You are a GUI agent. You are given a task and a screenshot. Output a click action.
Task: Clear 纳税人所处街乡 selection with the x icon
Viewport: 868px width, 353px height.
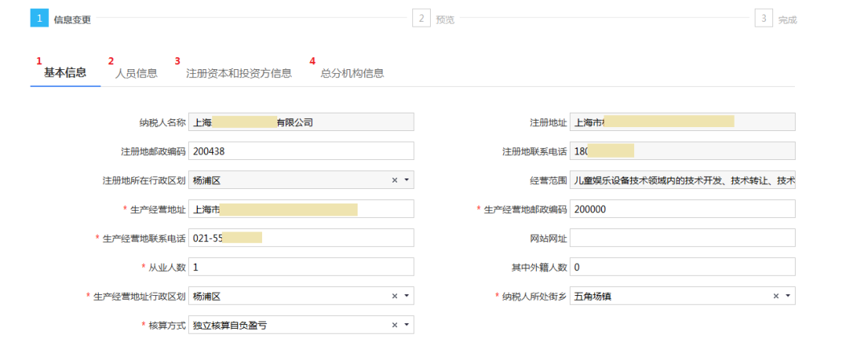(x=776, y=296)
